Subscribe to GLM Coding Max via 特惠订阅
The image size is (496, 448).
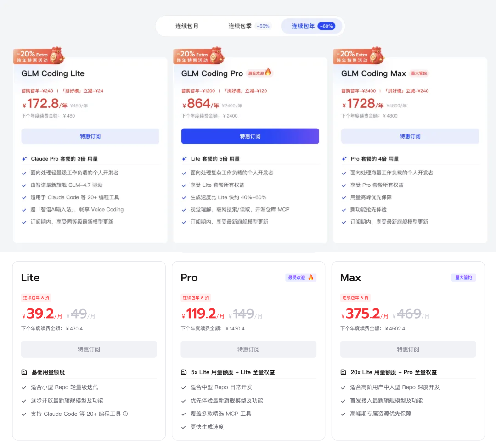[410, 136]
